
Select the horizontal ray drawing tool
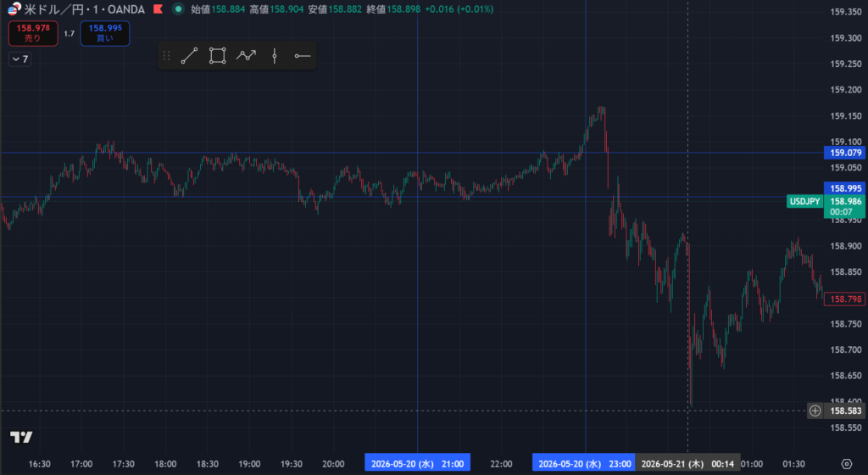(303, 56)
